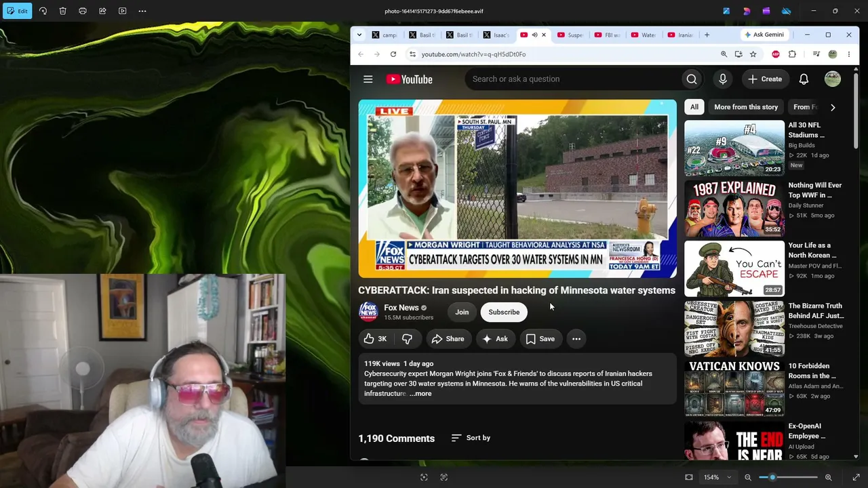Click the Ask button under the video
Viewport: 868px width, 488px height.
(495, 339)
